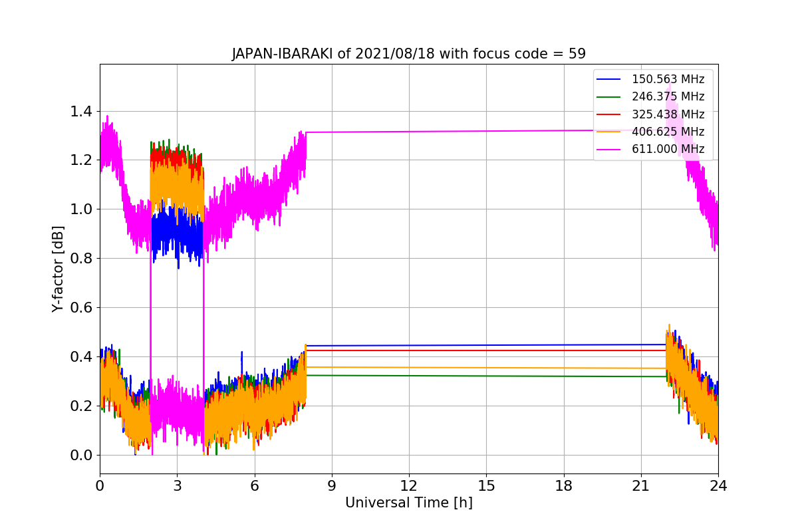Click x-axis tick label 15
798x532 pixels.
tap(486, 485)
